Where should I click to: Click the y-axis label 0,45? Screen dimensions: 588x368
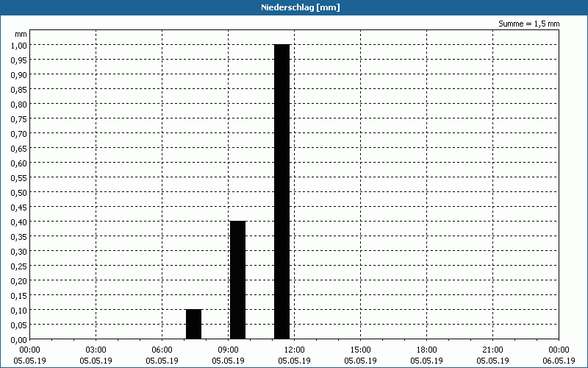tap(18, 208)
